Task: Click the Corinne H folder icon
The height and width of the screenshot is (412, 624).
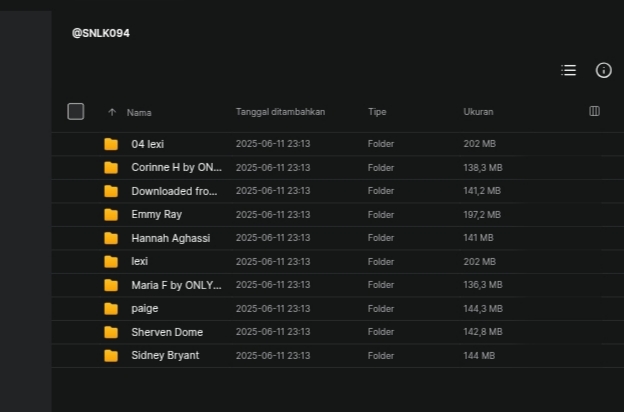Action: point(111,168)
